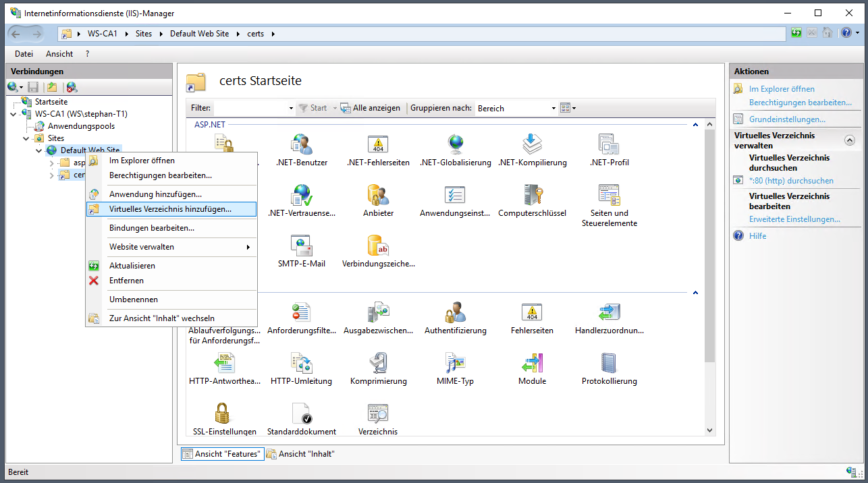Select Anwendungspools in the tree
The width and height of the screenshot is (868, 483).
coord(81,126)
